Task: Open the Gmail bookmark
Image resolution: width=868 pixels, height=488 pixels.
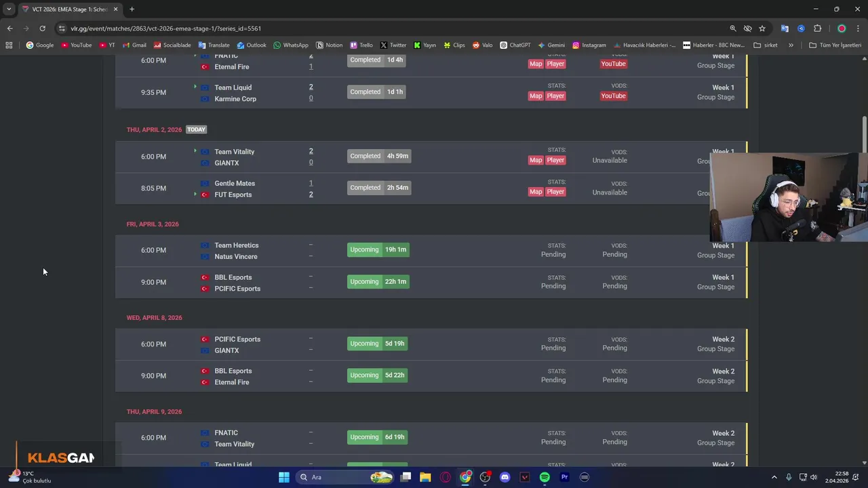Action: [x=134, y=45]
